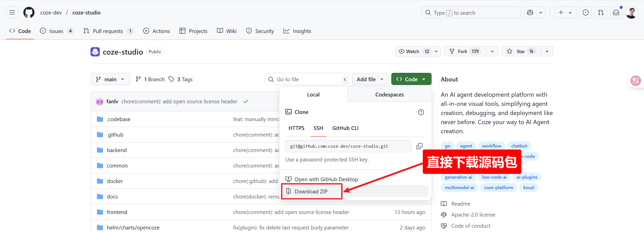
Task: Select the SSH clone tab
Action: pos(318,128)
